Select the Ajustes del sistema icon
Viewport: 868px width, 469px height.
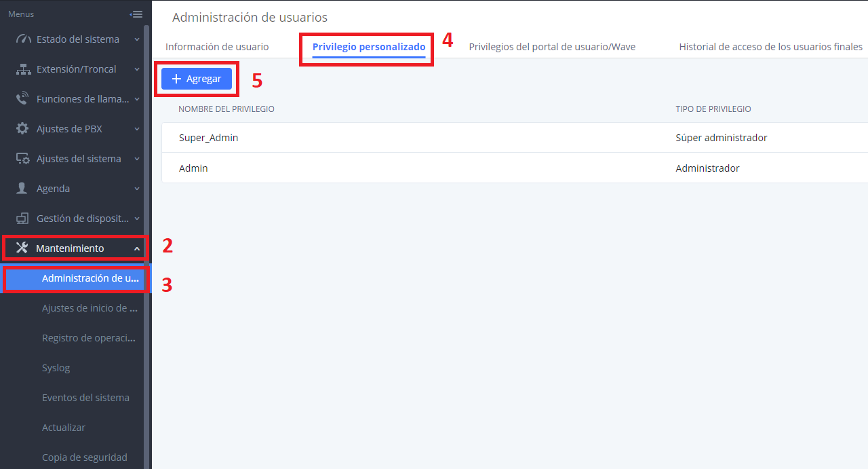(x=22, y=158)
